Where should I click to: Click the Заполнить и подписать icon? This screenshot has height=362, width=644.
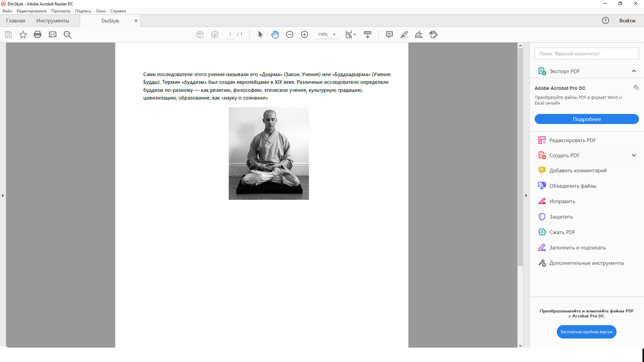click(542, 247)
